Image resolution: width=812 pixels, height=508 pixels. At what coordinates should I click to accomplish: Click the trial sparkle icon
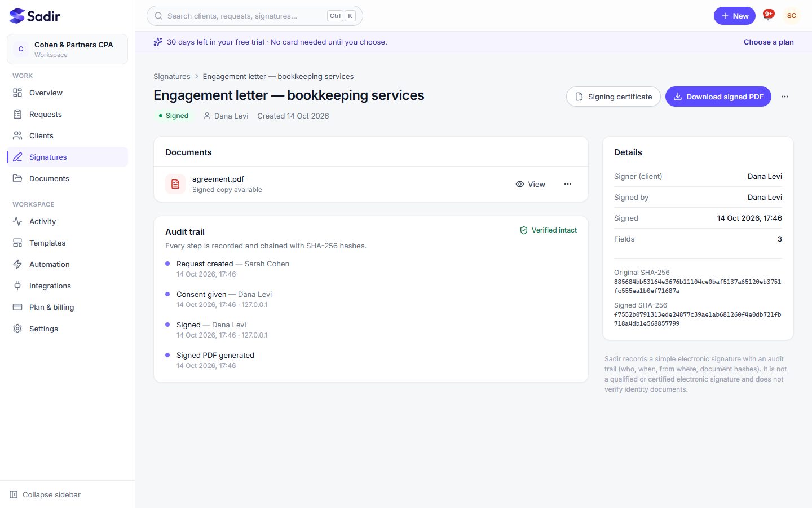click(158, 42)
